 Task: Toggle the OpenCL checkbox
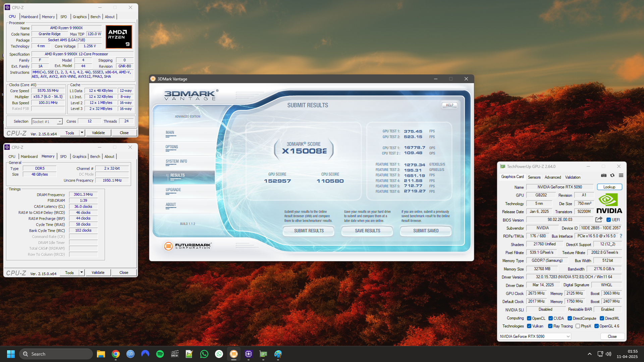coord(529,318)
